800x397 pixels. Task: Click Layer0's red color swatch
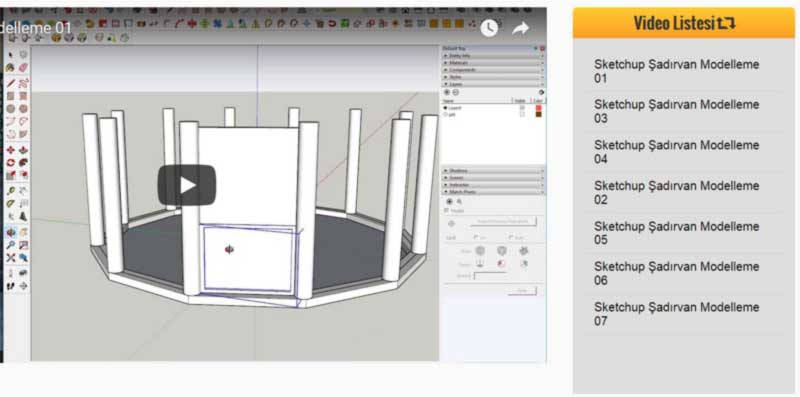point(539,108)
